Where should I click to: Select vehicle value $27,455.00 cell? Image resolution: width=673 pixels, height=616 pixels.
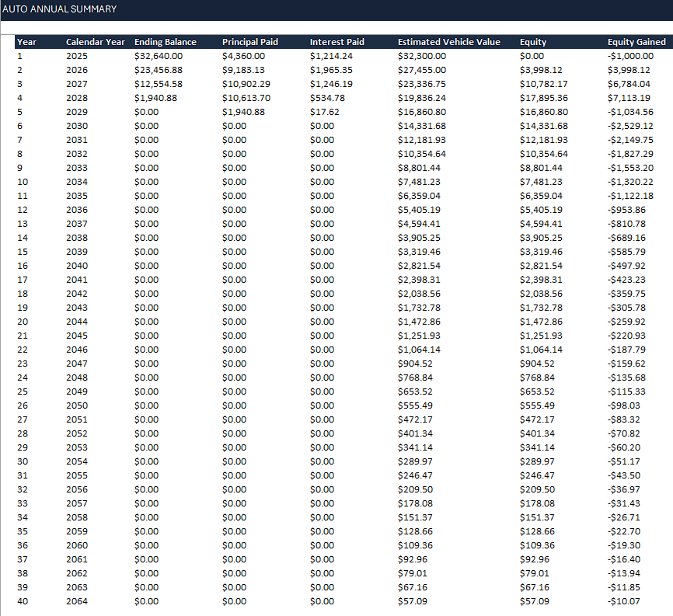pos(422,70)
